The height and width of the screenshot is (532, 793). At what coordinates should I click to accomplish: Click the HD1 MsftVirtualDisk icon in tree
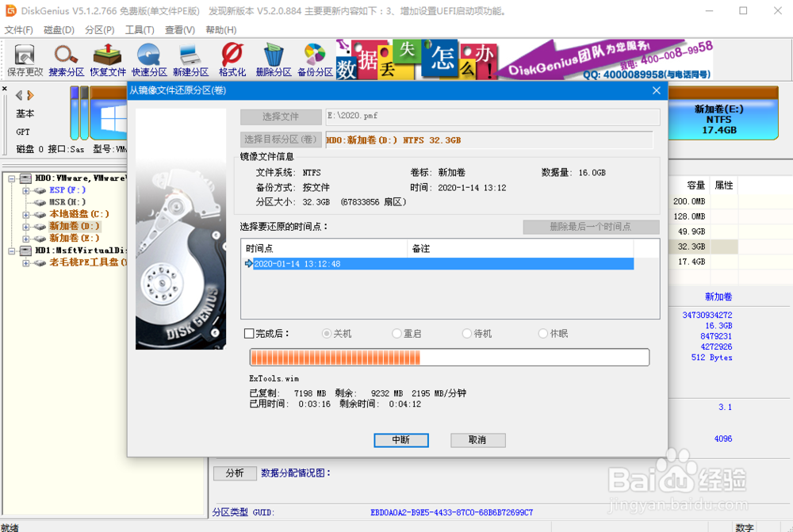click(x=26, y=251)
